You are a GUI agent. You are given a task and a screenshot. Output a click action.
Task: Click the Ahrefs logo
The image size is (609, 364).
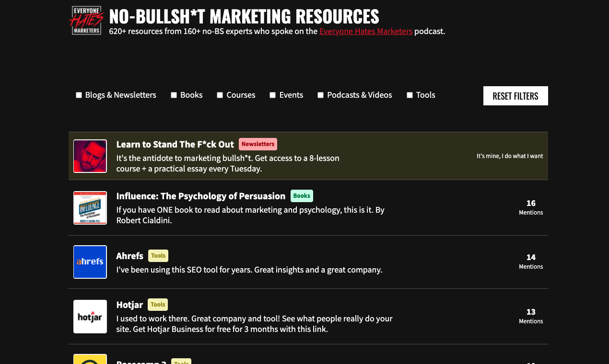[90, 262]
